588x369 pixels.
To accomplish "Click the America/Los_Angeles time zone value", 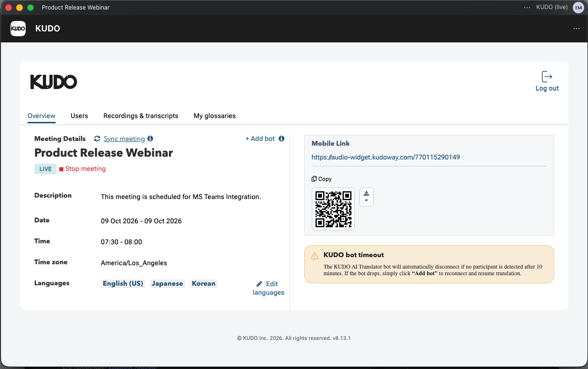I will (x=134, y=263).
